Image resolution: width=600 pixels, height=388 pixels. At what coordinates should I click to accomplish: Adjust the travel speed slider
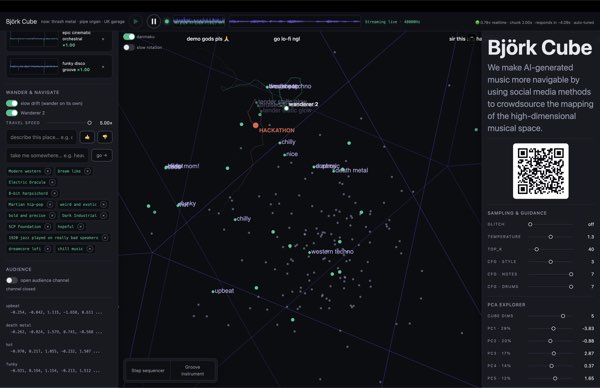tap(89, 123)
